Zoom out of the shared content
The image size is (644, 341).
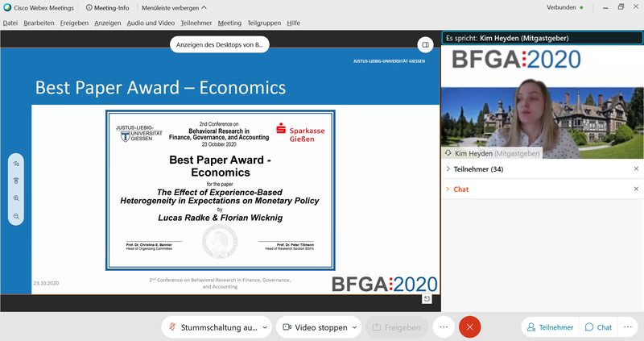16,216
